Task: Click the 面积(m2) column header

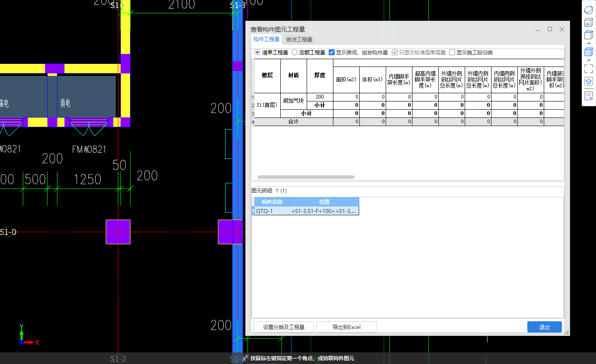Action: [x=346, y=79]
